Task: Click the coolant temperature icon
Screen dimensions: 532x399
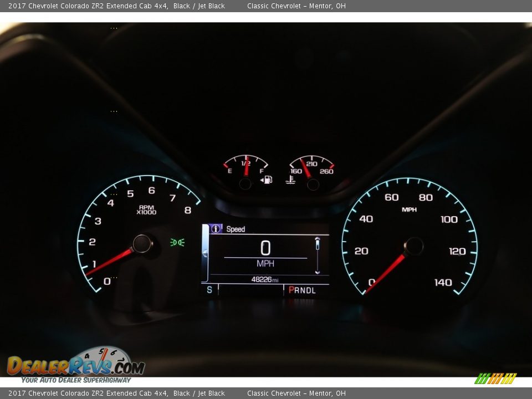Action: (x=290, y=180)
